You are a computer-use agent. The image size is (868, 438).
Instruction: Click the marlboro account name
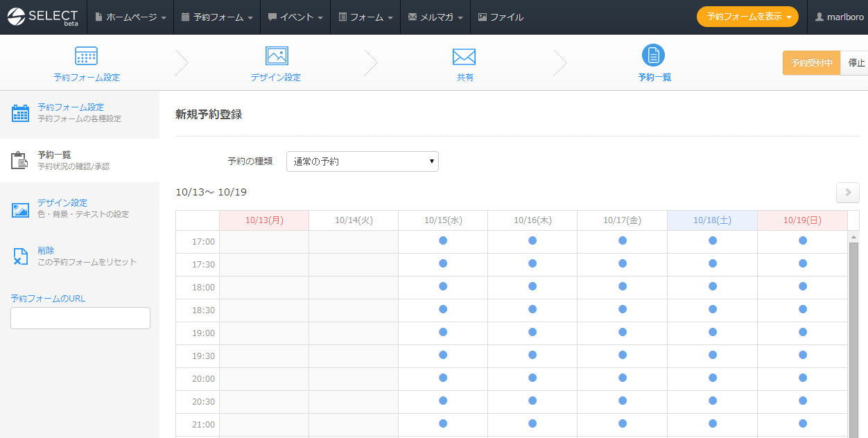(843, 17)
